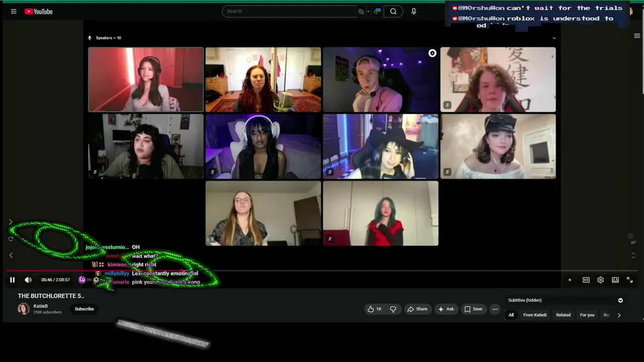Toggle the purple LR extension ON button
Viewport: 644px width, 362px height.
85,280
